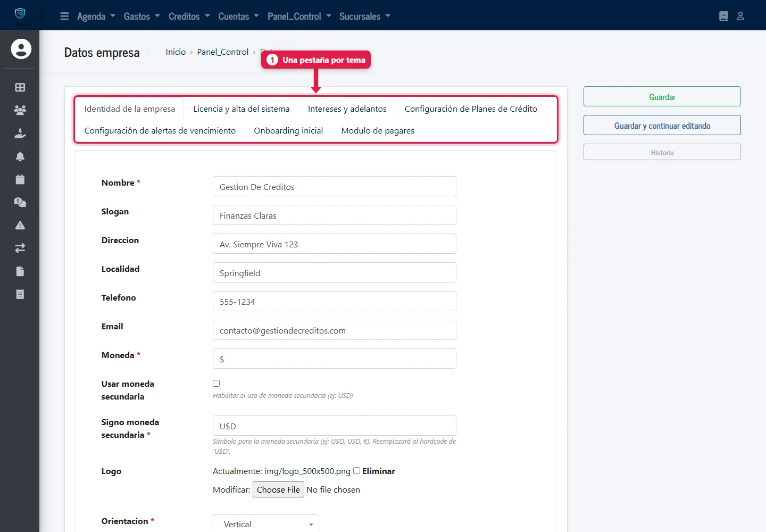Switch to Onboarding inicial tab
Screen dimensions: 766x532
(x=288, y=130)
